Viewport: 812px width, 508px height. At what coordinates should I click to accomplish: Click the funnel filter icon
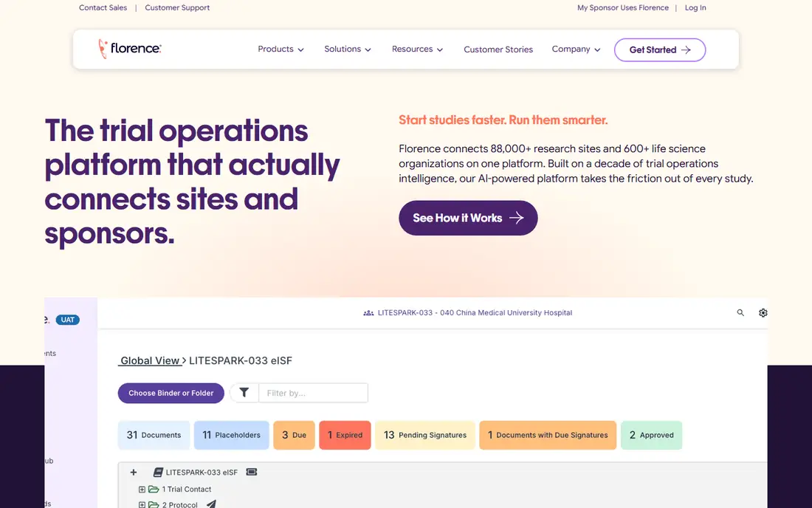(x=244, y=393)
